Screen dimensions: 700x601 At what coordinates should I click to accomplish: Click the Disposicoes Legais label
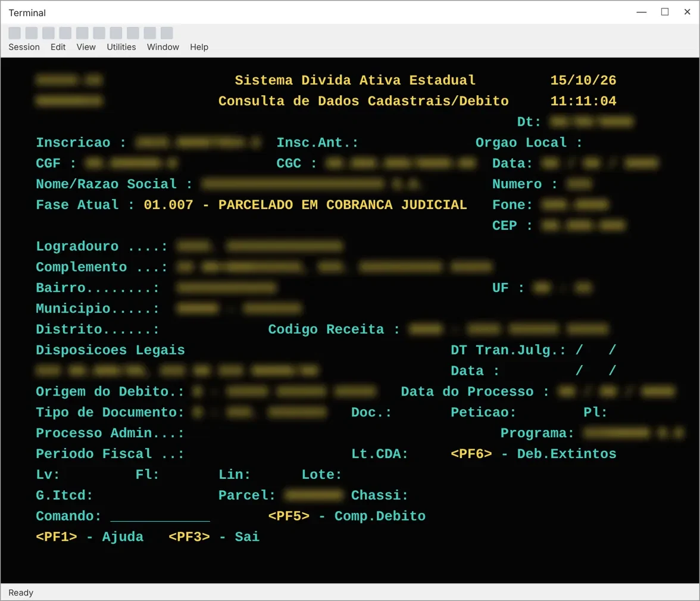point(110,350)
